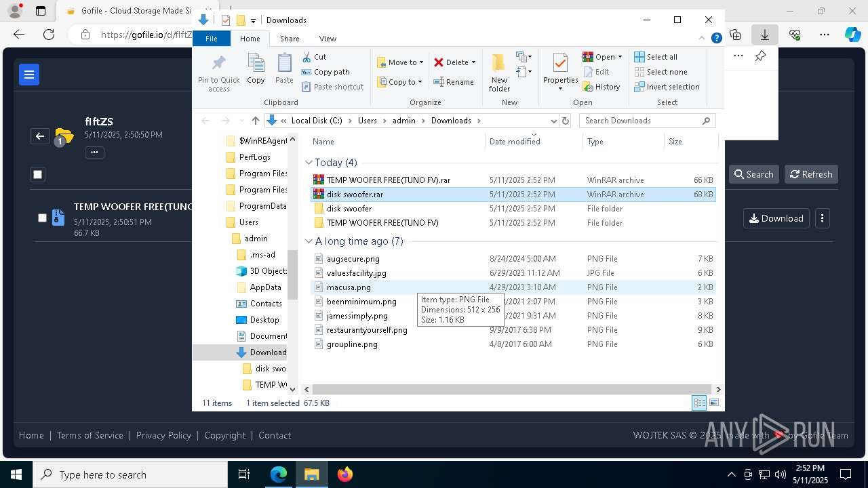Click Gofile Refresh button
Image resolution: width=868 pixels, height=488 pixels.
coord(811,174)
